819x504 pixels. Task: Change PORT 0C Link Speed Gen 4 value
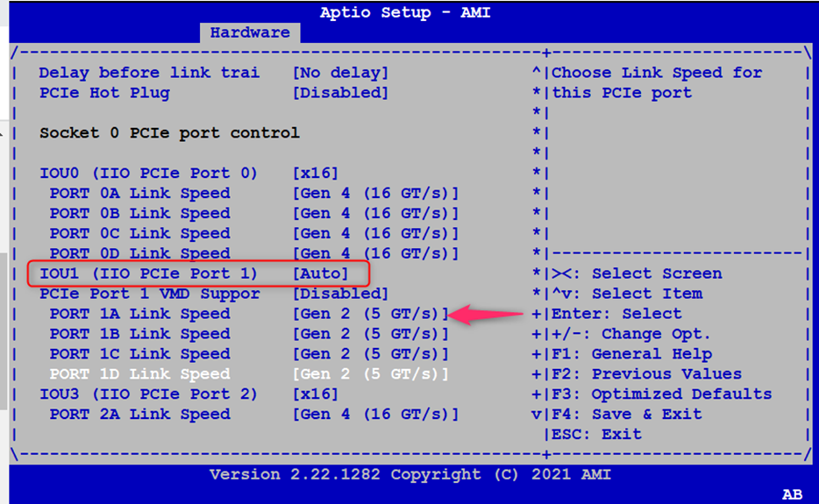coord(374,234)
